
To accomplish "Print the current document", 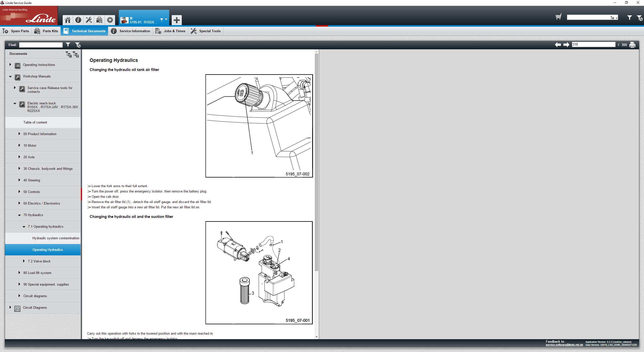I will click(x=632, y=45).
